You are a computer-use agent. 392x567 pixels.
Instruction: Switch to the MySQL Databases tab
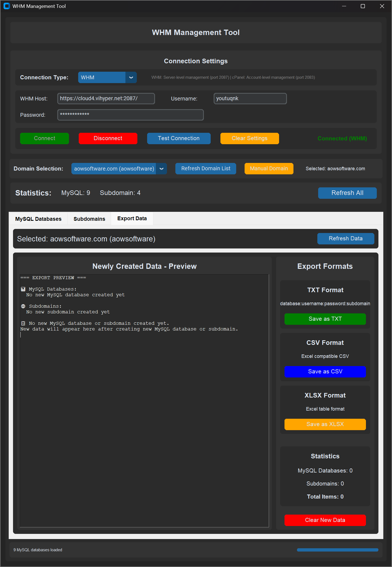[x=38, y=219]
